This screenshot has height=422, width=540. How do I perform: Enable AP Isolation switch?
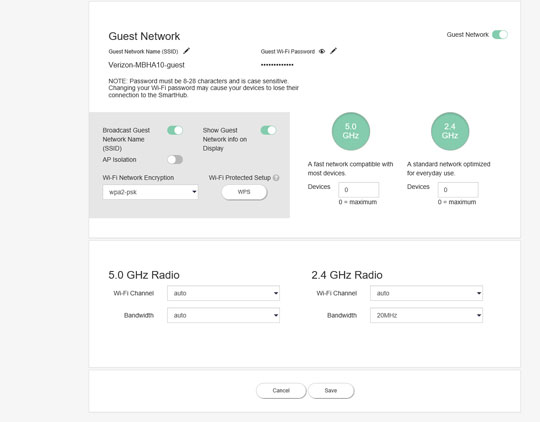[175, 159]
